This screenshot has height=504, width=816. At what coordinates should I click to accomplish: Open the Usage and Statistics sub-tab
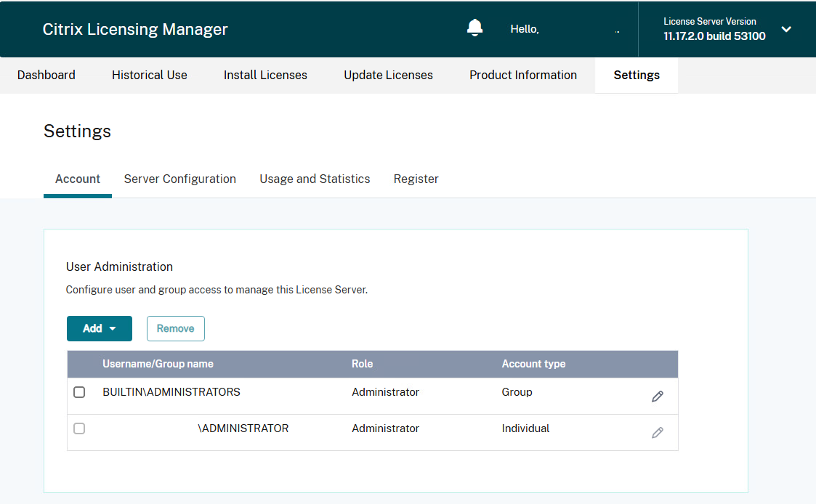(315, 179)
